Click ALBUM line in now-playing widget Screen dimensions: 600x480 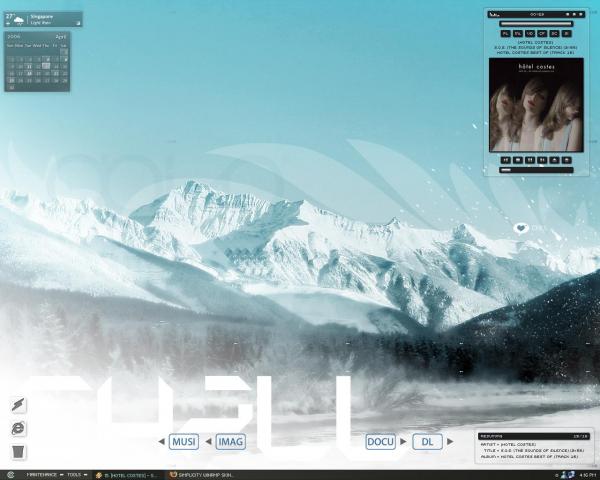point(529,457)
